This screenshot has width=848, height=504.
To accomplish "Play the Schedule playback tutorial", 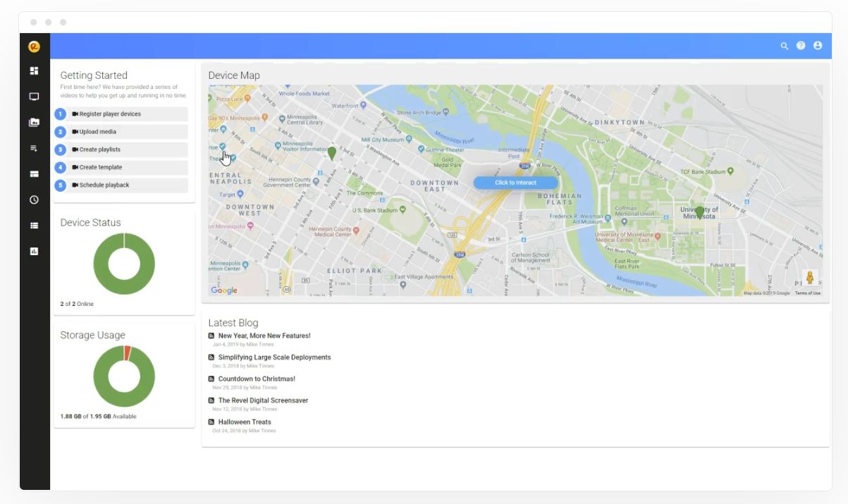I will point(104,185).
